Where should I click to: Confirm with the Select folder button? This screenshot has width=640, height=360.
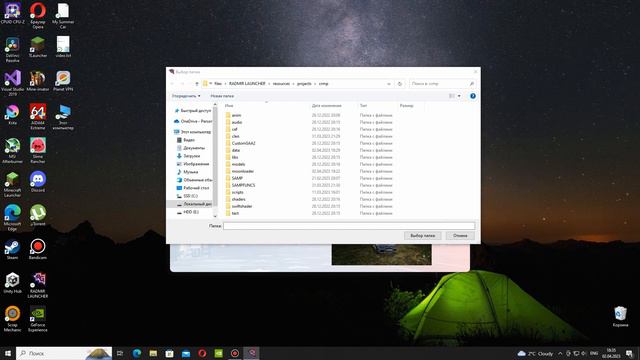tap(422, 236)
